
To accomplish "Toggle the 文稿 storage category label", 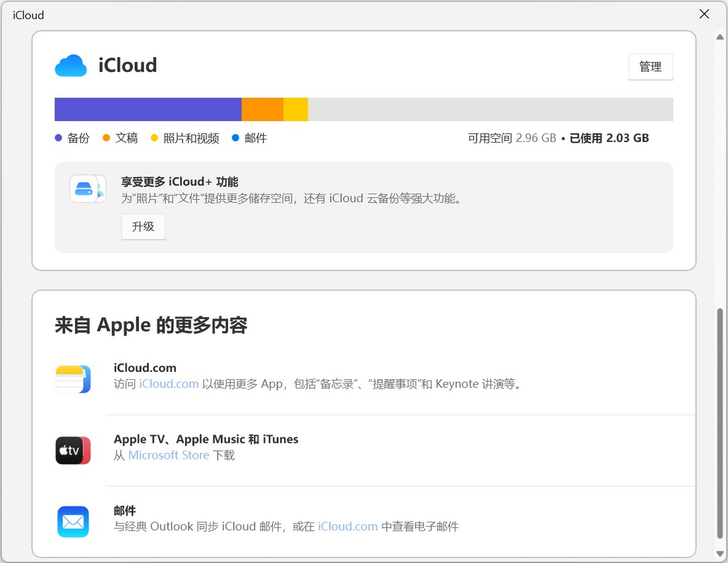I will click(x=127, y=138).
